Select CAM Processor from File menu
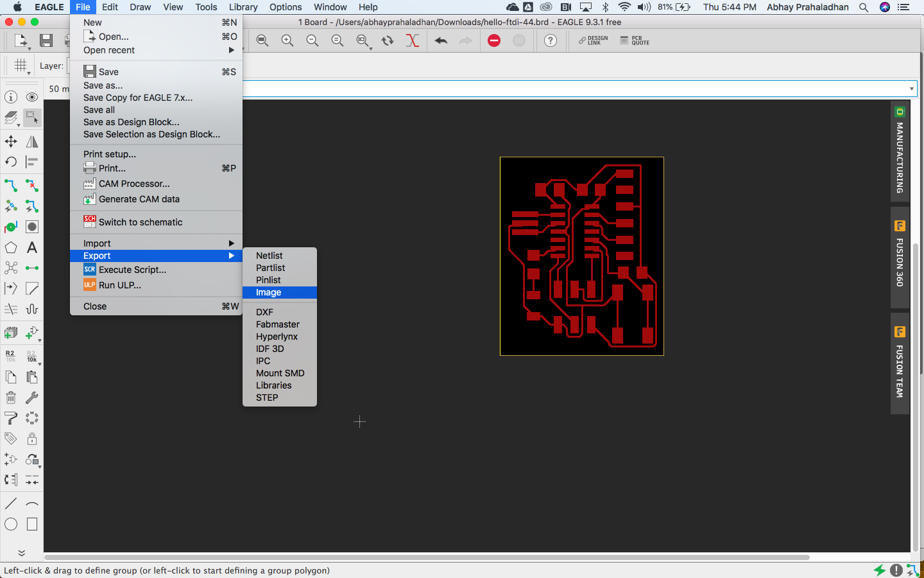 click(134, 184)
